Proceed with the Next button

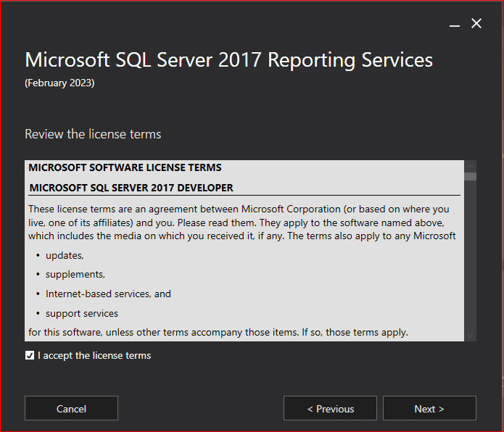[x=429, y=409]
